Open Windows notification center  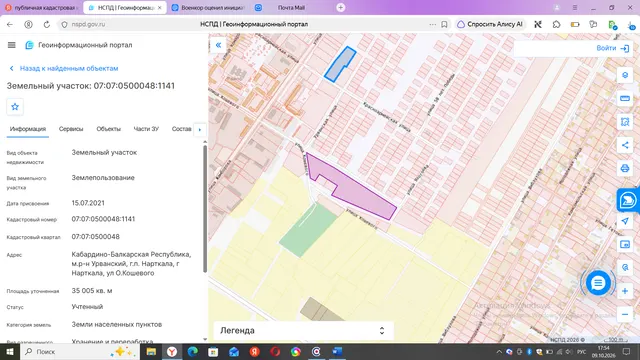(x=627, y=351)
